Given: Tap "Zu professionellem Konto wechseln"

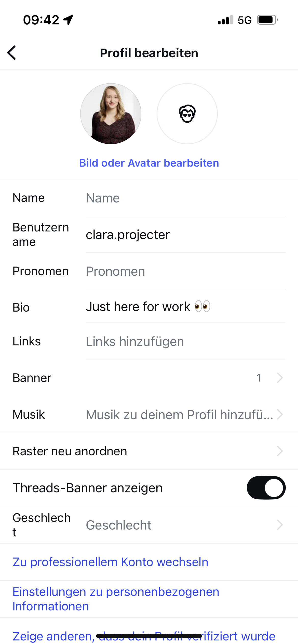Looking at the screenshot, I should point(111,562).
